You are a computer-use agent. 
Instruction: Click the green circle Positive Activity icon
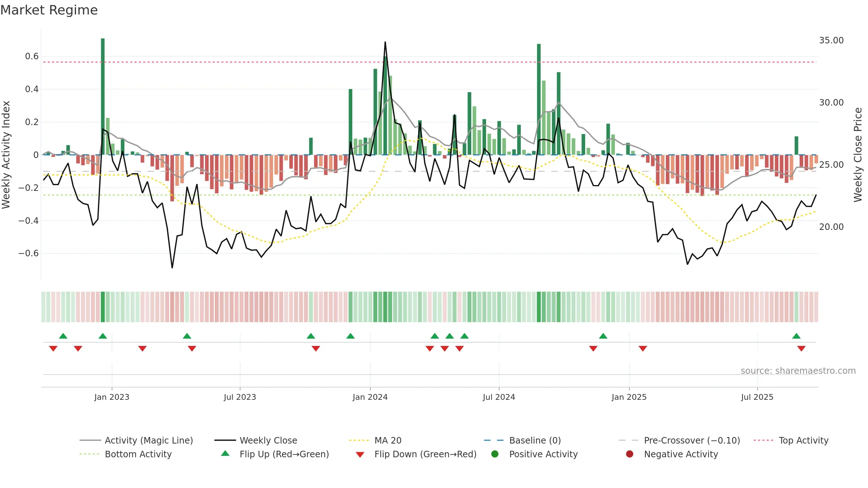(495, 454)
